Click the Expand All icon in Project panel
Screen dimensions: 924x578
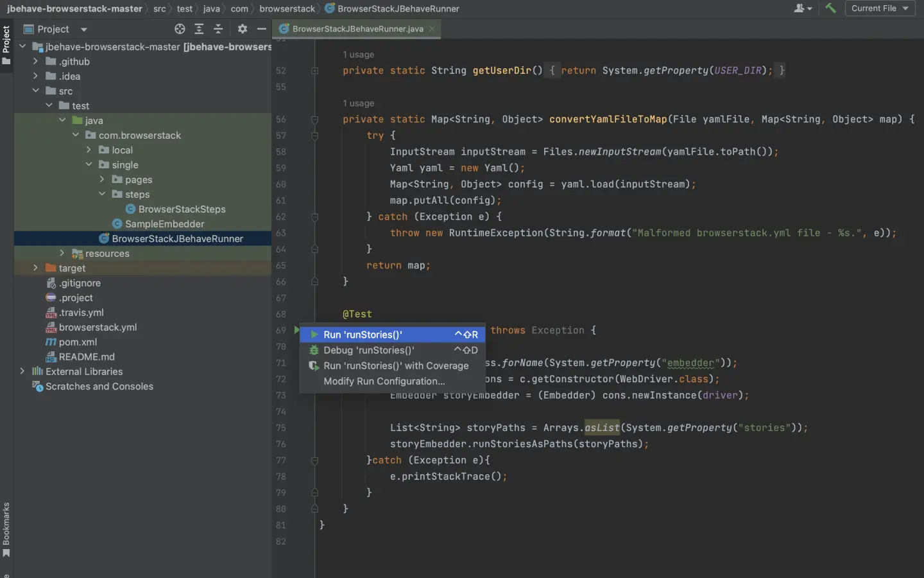[199, 29]
